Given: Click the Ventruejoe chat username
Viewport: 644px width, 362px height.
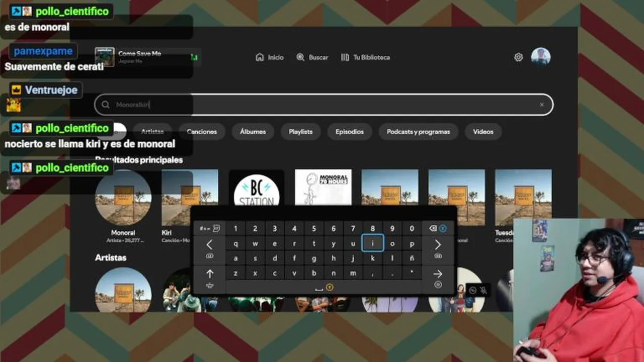Looking at the screenshot, I should (x=51, y=90).
